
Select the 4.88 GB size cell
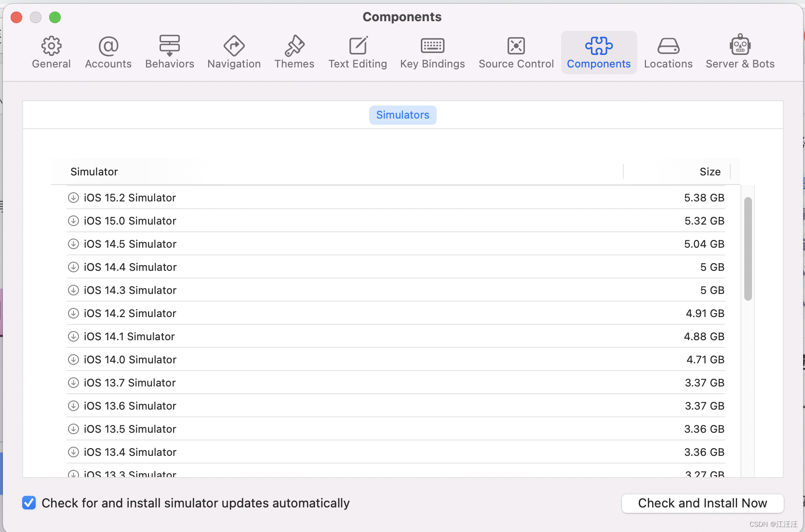(x=704, y=336)
